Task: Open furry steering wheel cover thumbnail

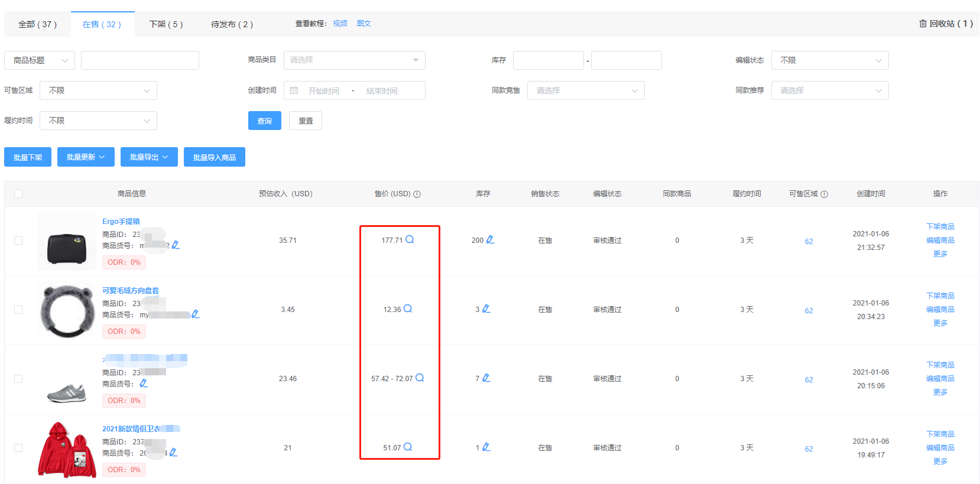Action: tap(67, 310)
